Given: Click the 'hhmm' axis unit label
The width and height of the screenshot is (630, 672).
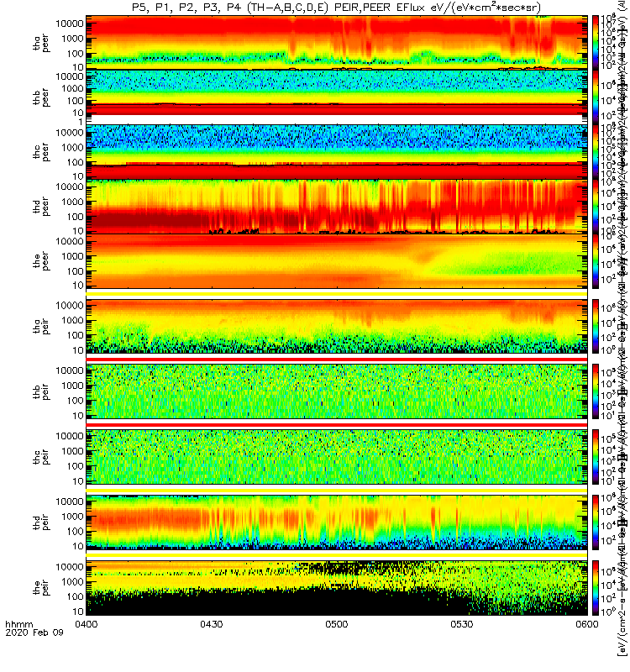Looking at the screenshot, I should (18, 624).
